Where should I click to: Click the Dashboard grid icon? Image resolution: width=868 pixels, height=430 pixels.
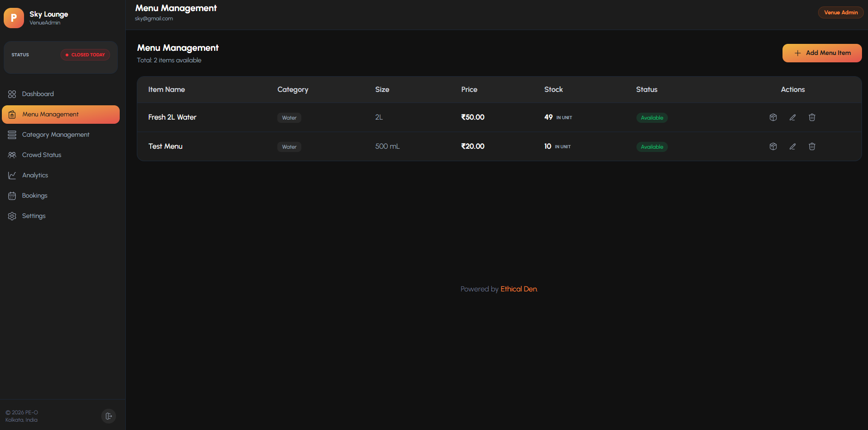point(12,94)
